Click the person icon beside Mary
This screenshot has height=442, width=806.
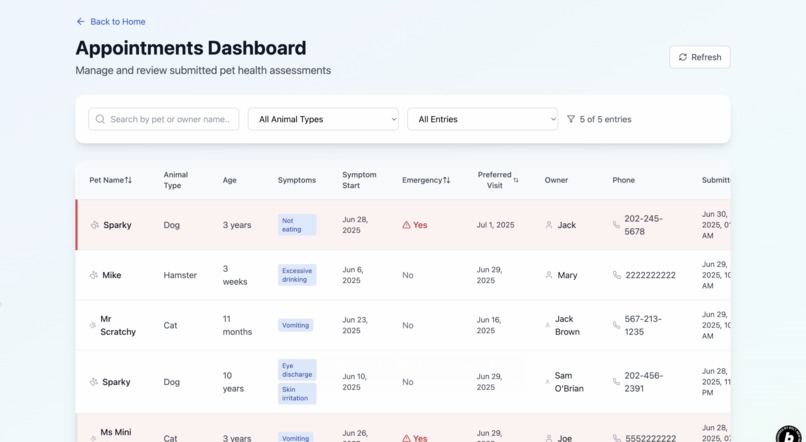(x=548, y=275)
